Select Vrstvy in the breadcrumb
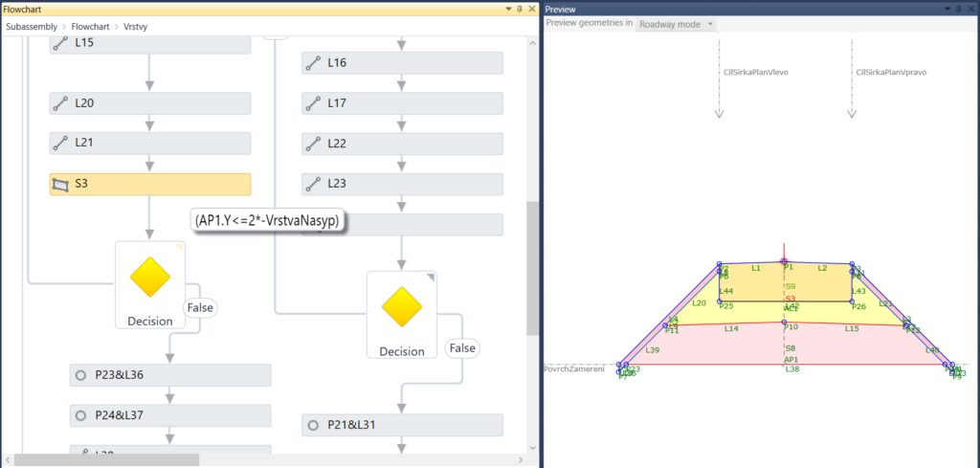The image size is (980, 468). [x=136, y=27]
